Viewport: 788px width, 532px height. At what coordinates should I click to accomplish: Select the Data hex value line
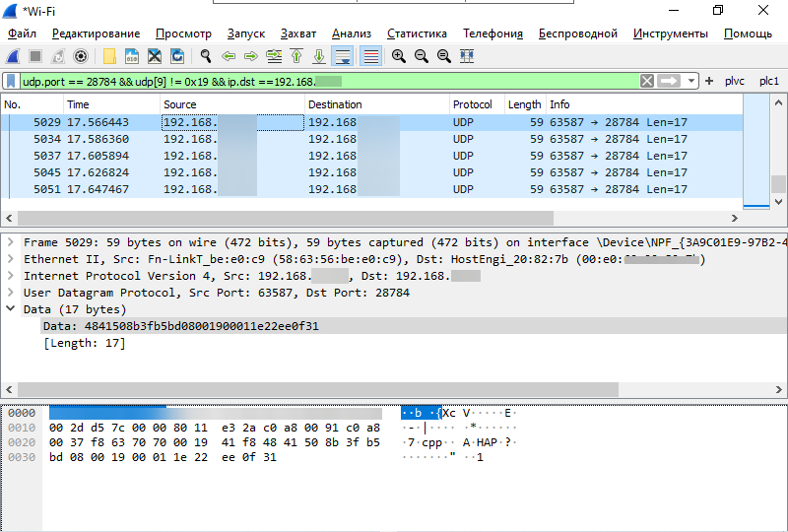pos(414,326)
